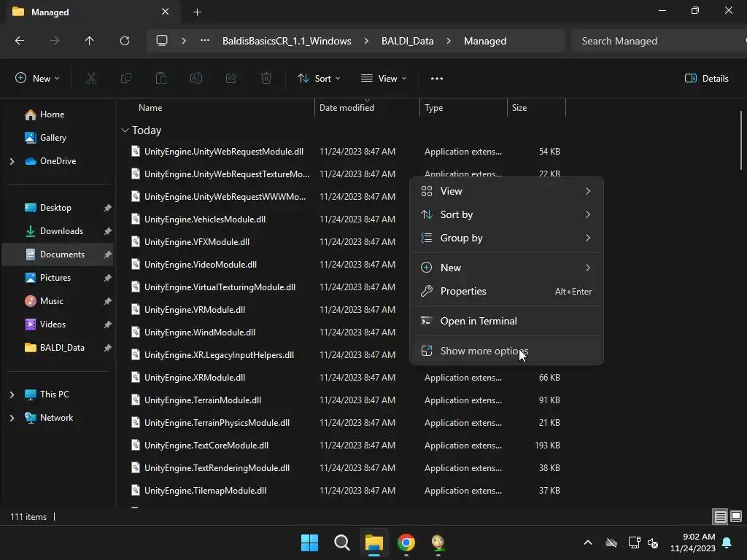
Task: Click the vertical scrollbar thumb
Action: (x=741, y=140)
